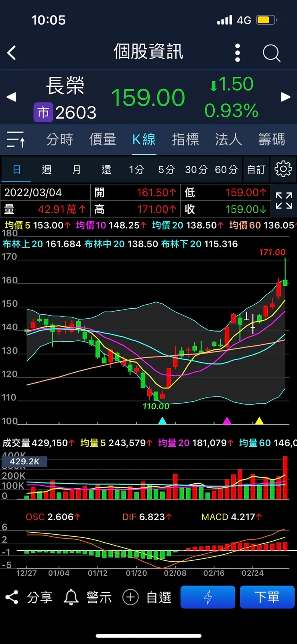Tap the 布林下20 115.316 label

(x=199, y=244)
